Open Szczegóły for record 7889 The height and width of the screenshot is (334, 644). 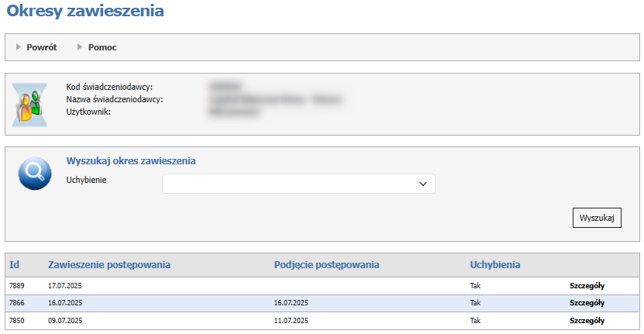pos(587,285)
